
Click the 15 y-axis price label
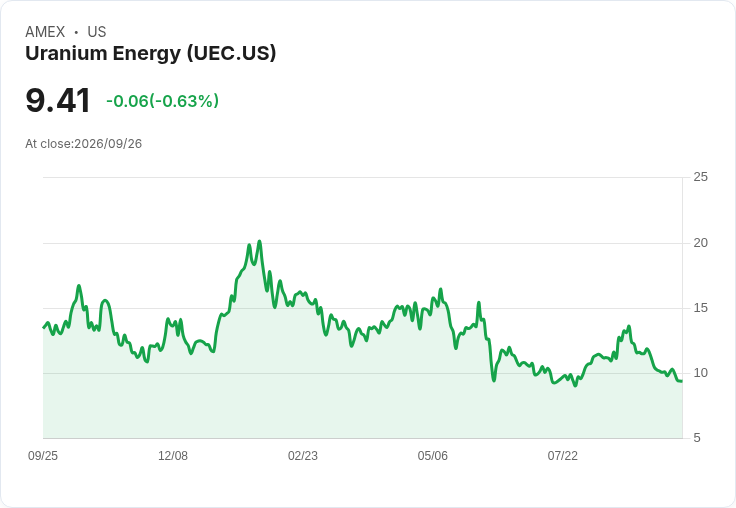[700, 308]
